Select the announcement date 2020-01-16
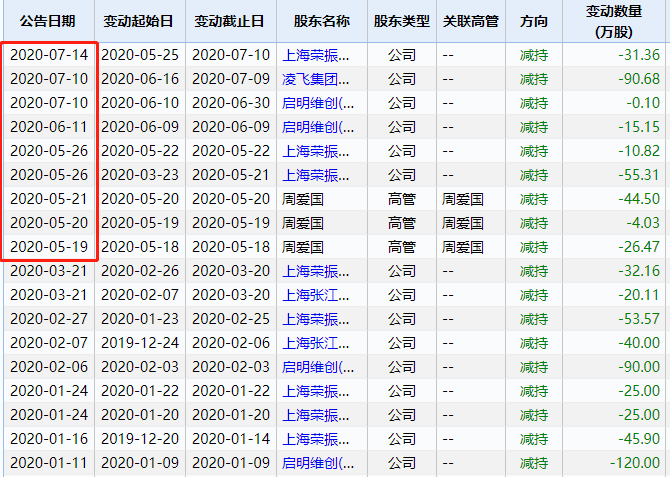This screenshot has height=477, width=670. pos(49,439)
